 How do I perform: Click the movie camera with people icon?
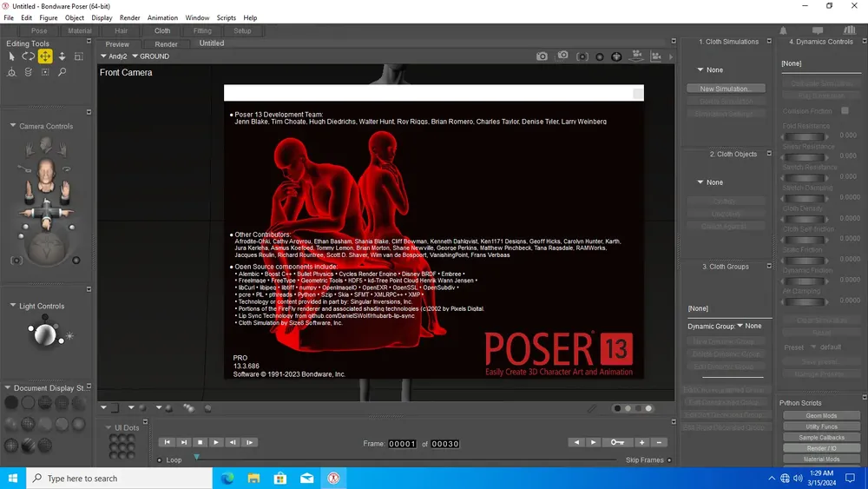pyautogui.click(x=637, y=56)
